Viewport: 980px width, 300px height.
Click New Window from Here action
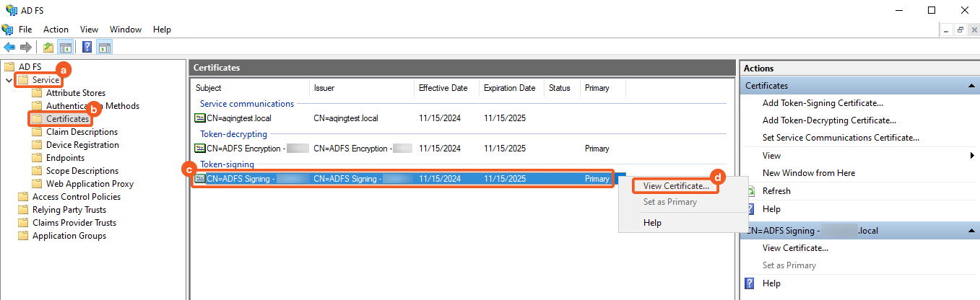[809, 173]
